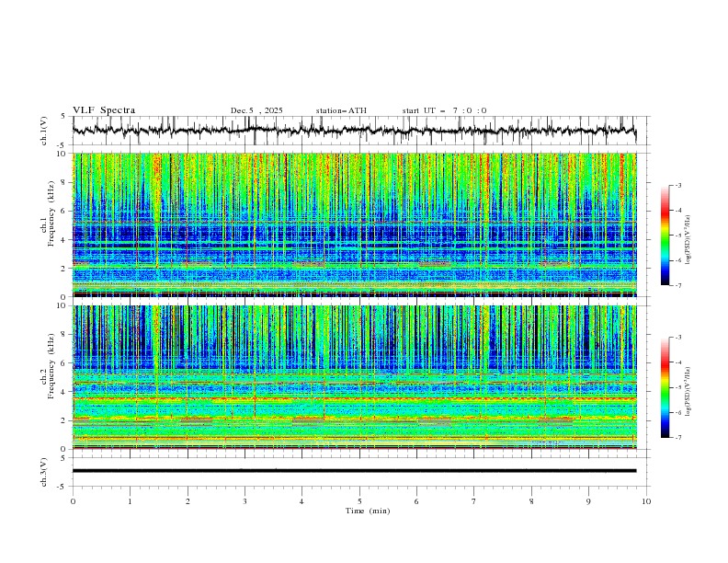Click time axis tick label "0"
Screen dimensions: 728x563
[73, 501]
